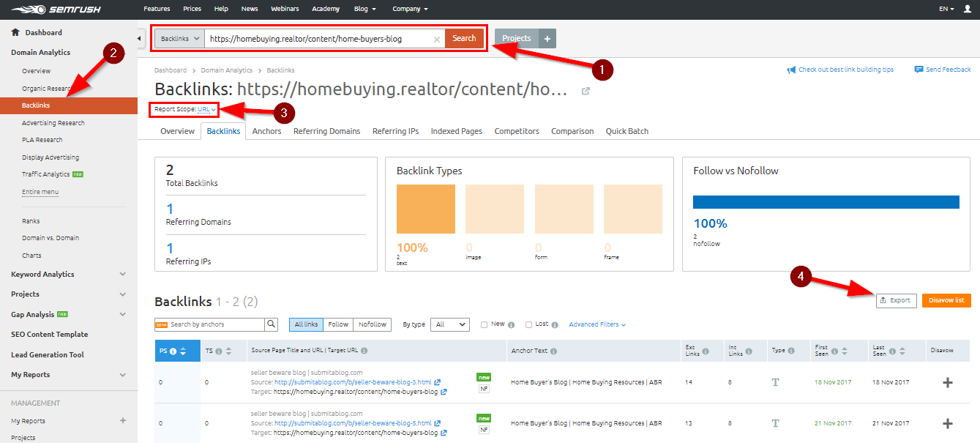Open the user account icon
This screenshot has width=980, height=443.
(968, 9)
